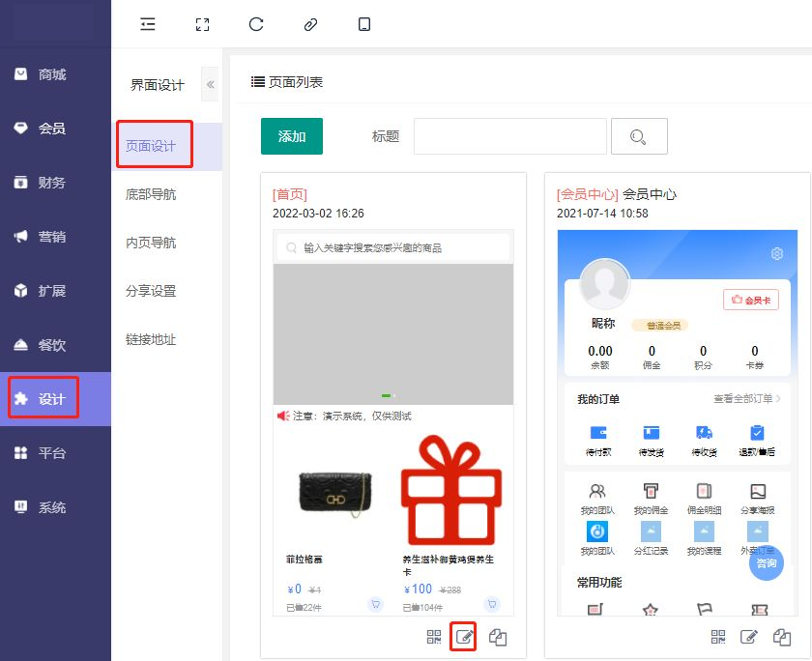812x661 pixels.
Task: Open edit icon under the 首页 page card
Action: click(465, 637)
